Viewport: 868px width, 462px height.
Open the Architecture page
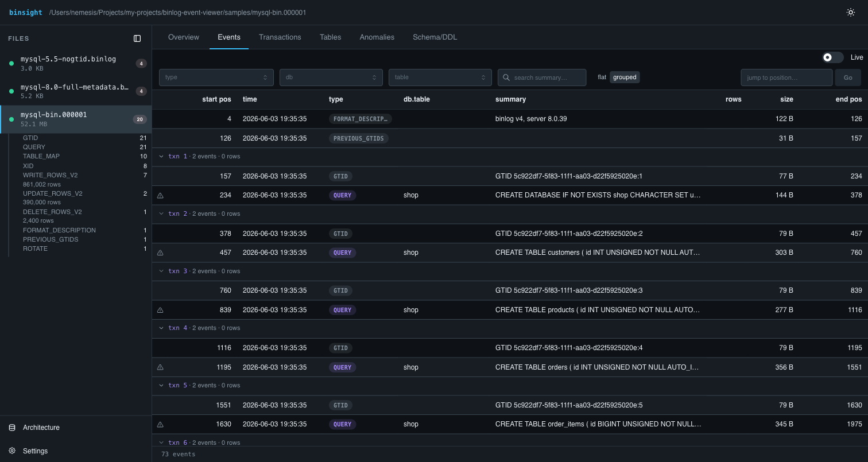(76, 428)
